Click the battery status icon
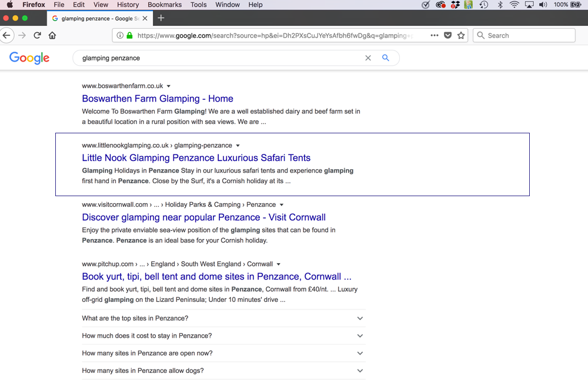This screenshot has height=380, width=588. pyautogui.click(x=576, y=5)
